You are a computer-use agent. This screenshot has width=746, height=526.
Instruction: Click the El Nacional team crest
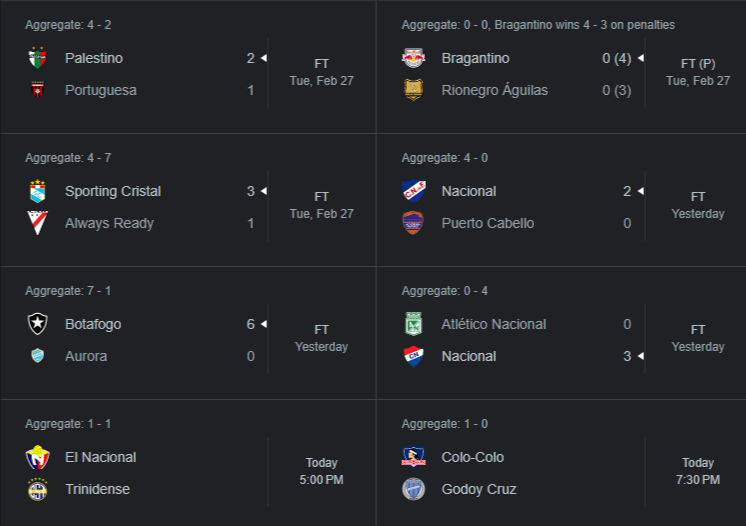click(38, 457)
